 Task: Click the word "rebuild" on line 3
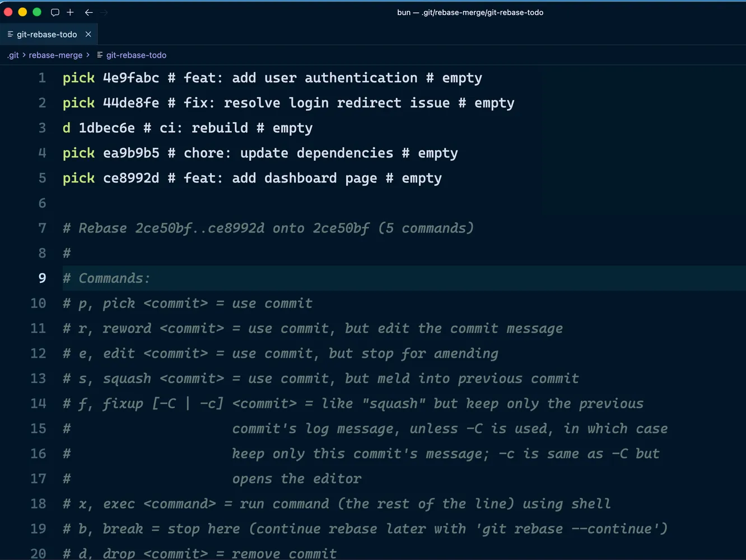click(220, 128)
